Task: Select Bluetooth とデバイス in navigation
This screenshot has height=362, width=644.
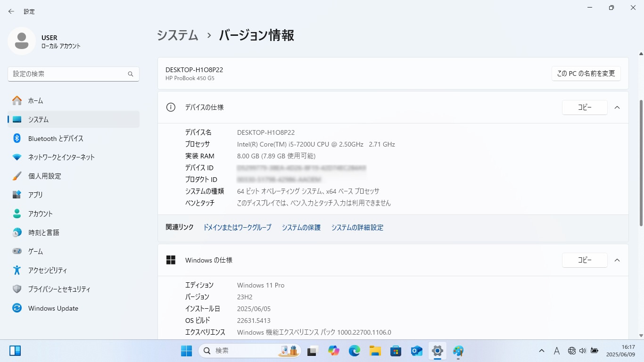Action: click(x=74, y=138)
